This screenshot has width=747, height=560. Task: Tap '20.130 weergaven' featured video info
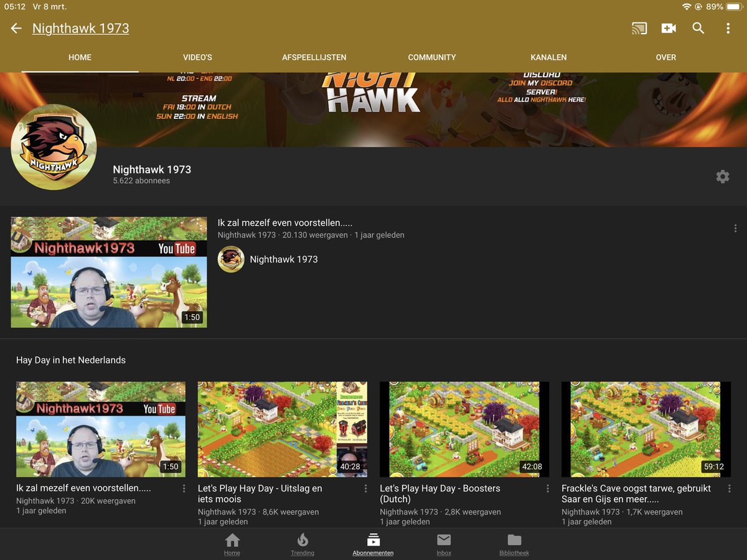click(316, 235)
